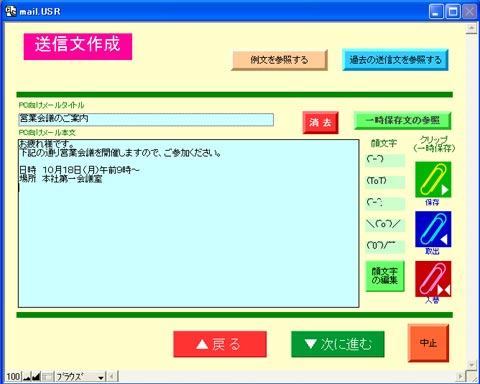The height and width of the screenshot is (384, 480).
Task: Click the zoom in mountain icon in status bar
Action: [x=36, y=377]
